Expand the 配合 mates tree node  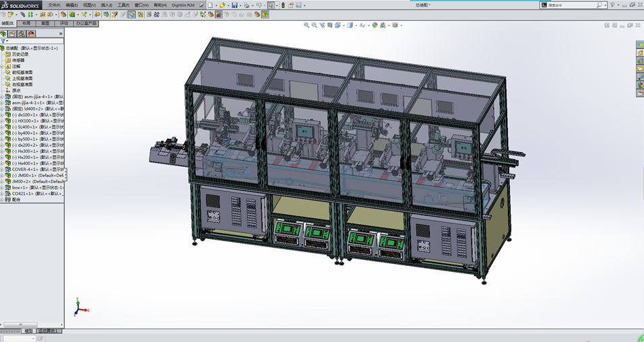(x=2, y=199)
